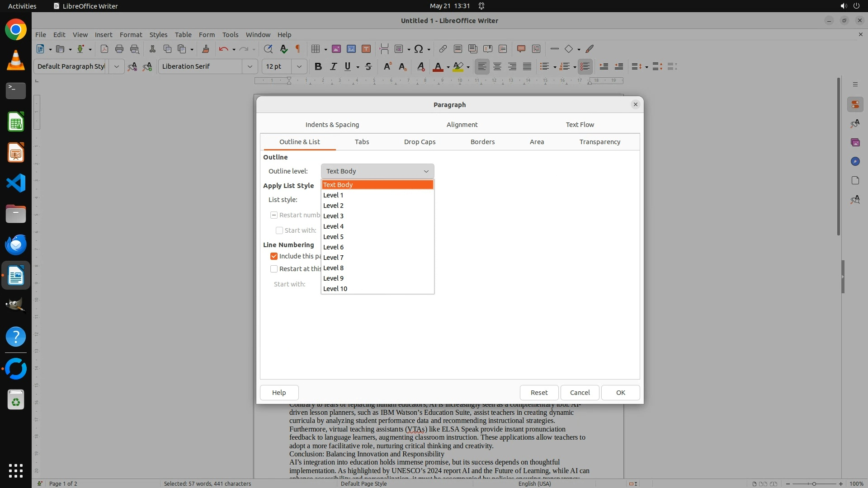Click the zoom slider in status bar
Screen dimensions: 868x488
pos(814,484)
